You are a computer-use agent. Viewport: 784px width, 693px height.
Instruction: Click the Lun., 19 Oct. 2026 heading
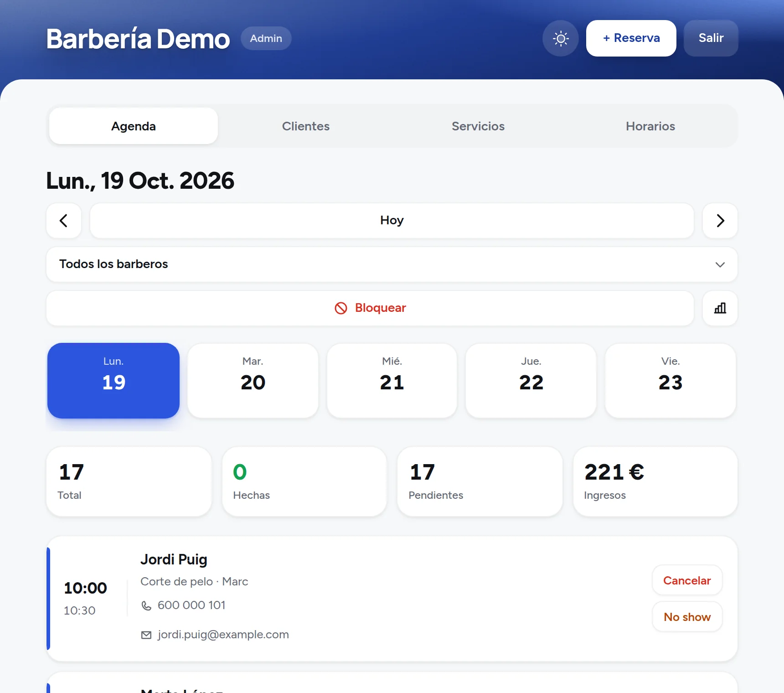click(140, 181)
